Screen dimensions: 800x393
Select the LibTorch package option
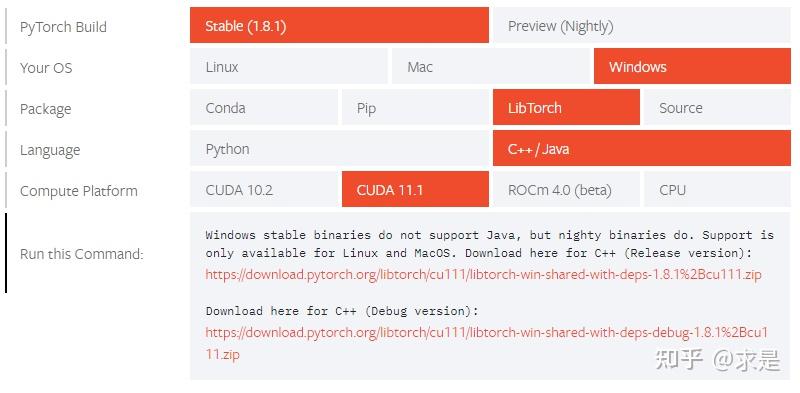coord(566,107)
